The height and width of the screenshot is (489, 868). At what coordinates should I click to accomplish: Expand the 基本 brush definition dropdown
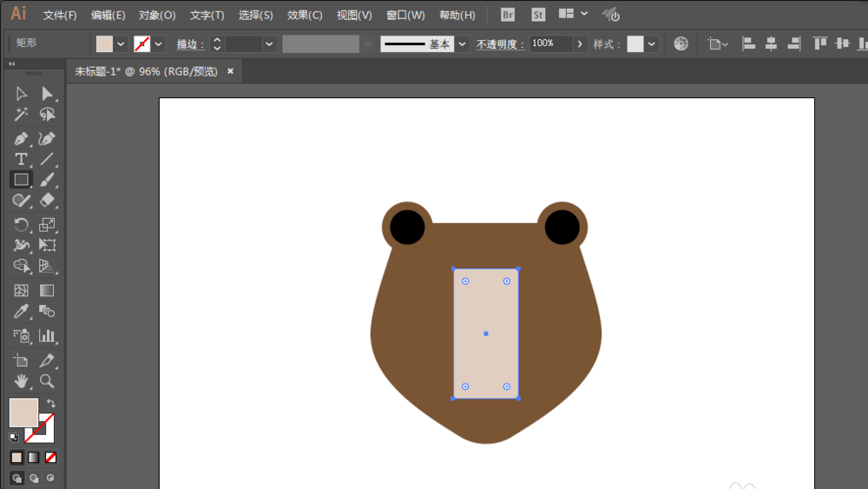tap(463, 43)
